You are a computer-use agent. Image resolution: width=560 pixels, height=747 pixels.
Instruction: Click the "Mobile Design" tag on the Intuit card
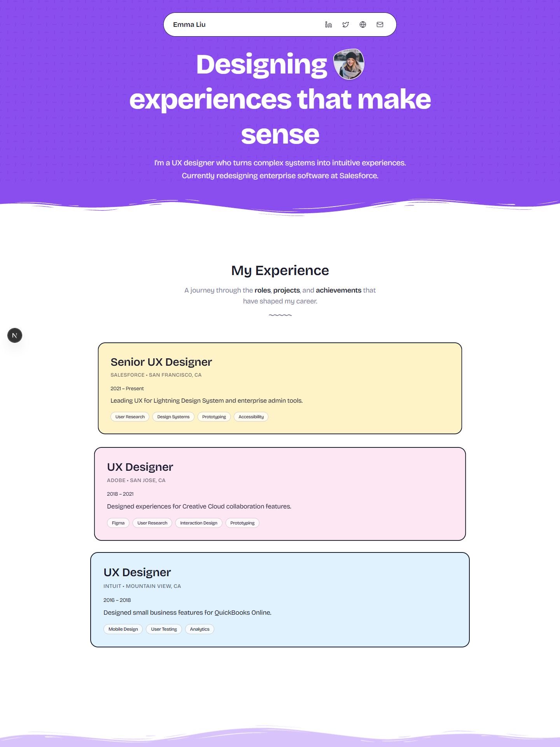[123, 629]
